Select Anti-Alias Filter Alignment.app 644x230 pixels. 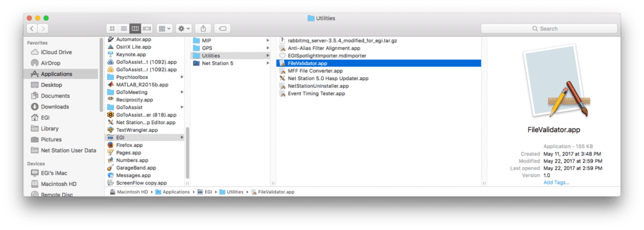(379, 48)
